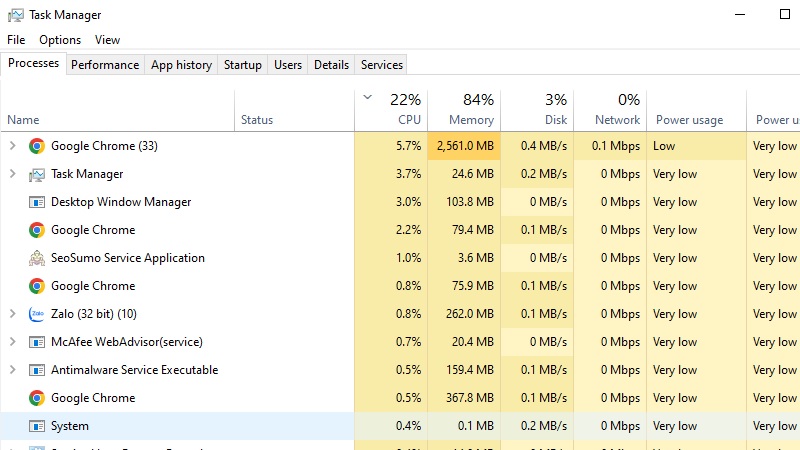800x450 pixels.
Task: Expand Antimalware Service Executable group
Action: point(13,370)
